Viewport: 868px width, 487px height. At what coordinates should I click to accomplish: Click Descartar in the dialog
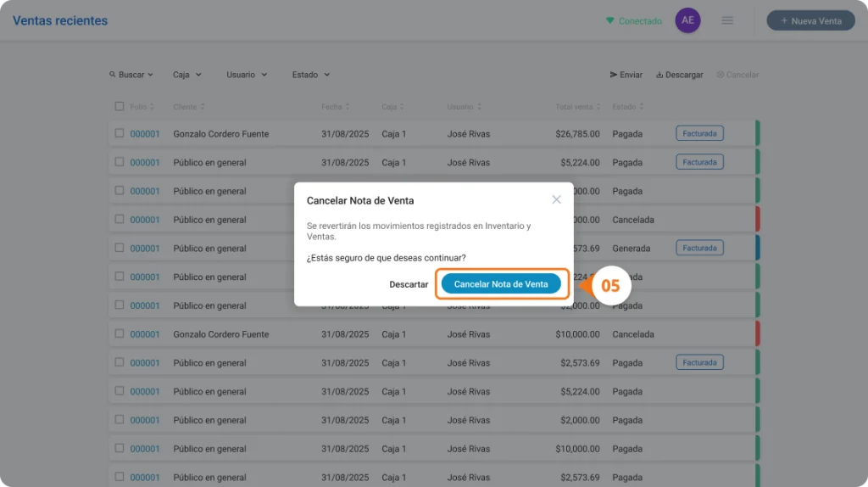tap(409, 284)
